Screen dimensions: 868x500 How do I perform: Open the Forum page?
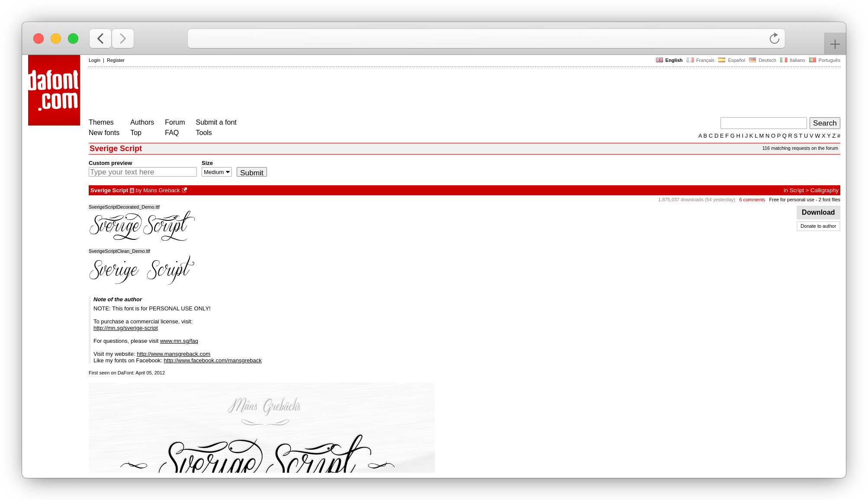(175, 123)
